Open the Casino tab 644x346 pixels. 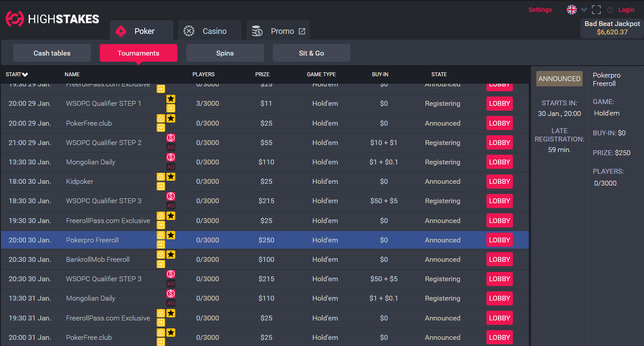(x=209, y=31)
